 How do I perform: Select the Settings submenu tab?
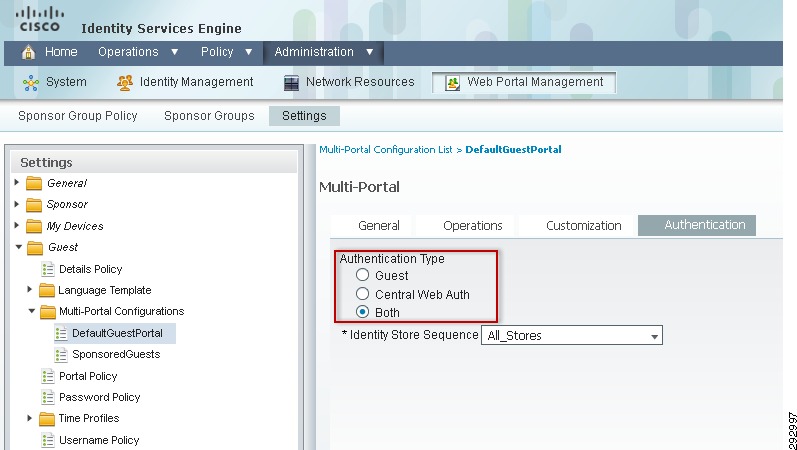(x=304, y=116)
